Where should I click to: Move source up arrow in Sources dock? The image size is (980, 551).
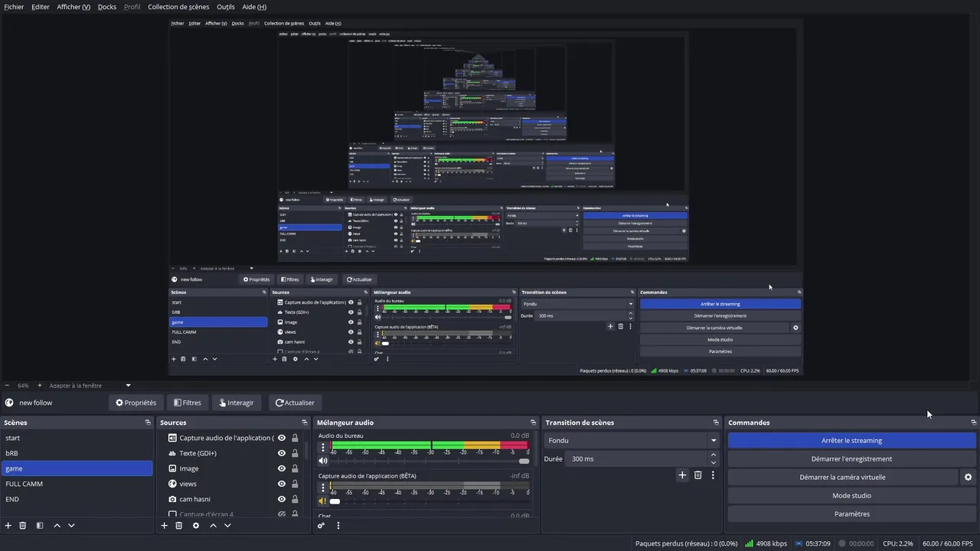pos(213,526)
